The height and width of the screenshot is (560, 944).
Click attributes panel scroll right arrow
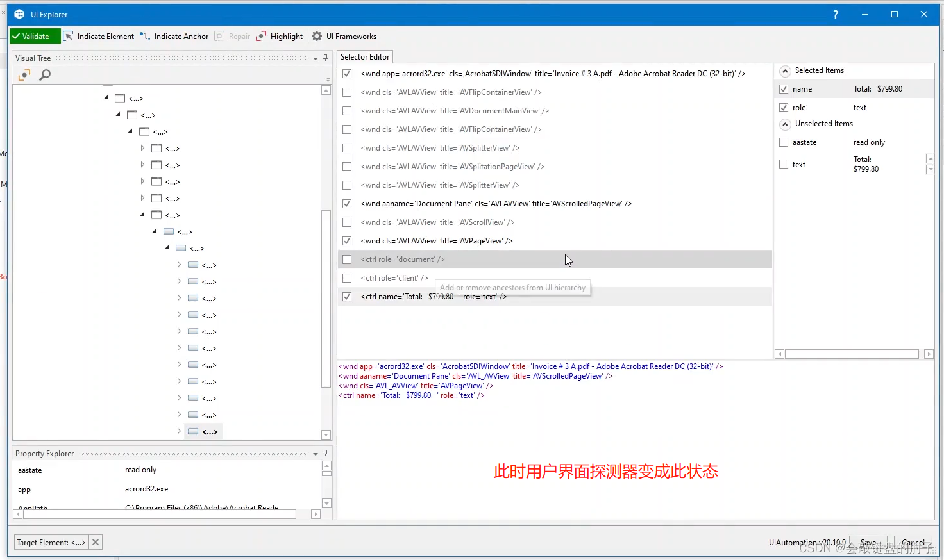(929, 354)
